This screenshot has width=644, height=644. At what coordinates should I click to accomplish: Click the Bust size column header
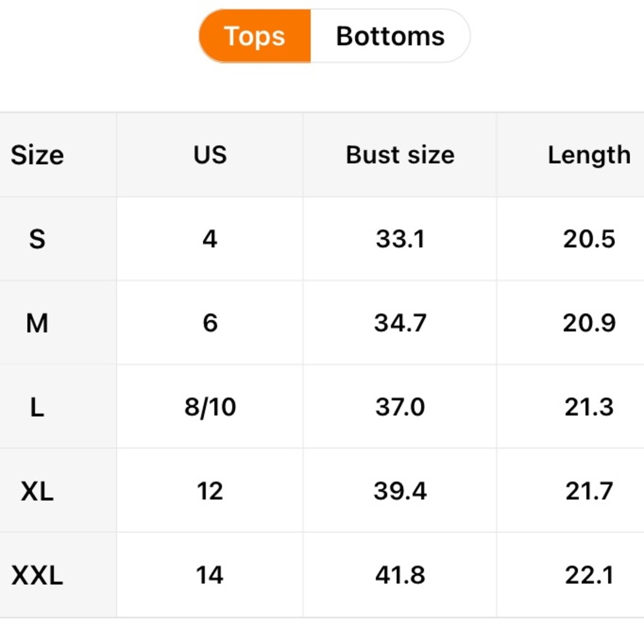pos(400,155)
